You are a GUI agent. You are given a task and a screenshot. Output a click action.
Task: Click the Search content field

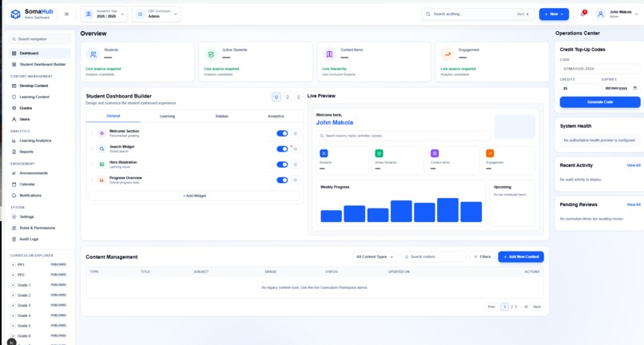click(434, 257)
